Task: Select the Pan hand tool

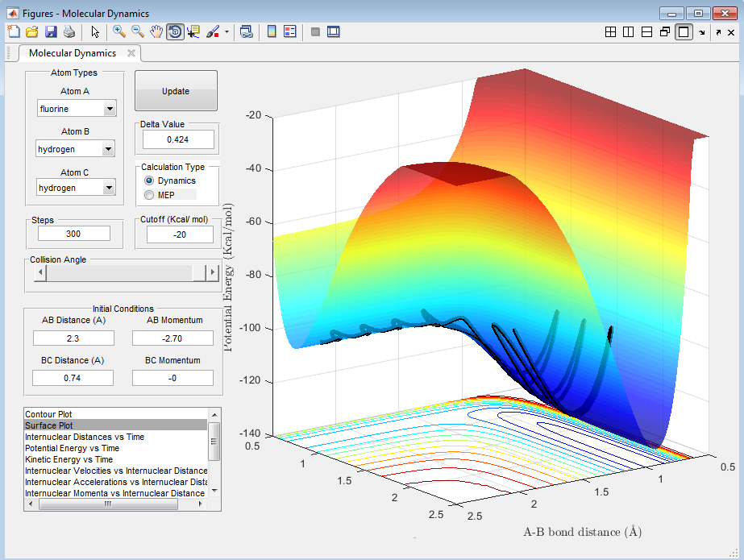Action: click(156, 31)
